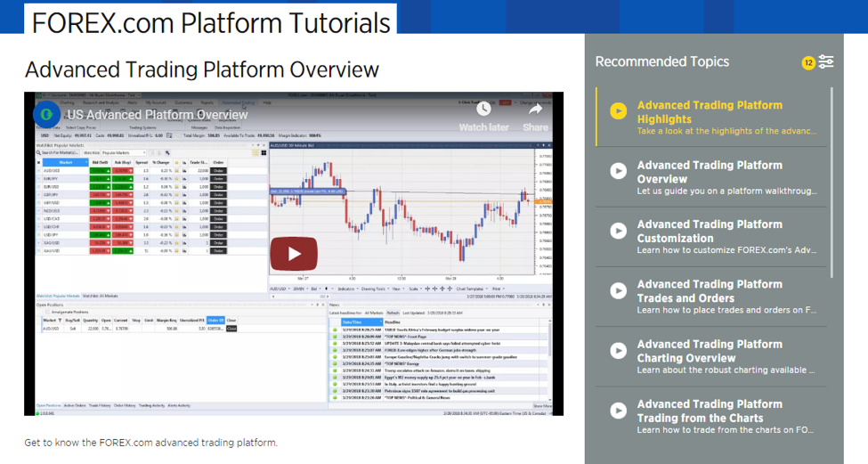
Task: Select 'Advanced Trading Platform Overview' sidebar topic title
Action: click(710, 172)
